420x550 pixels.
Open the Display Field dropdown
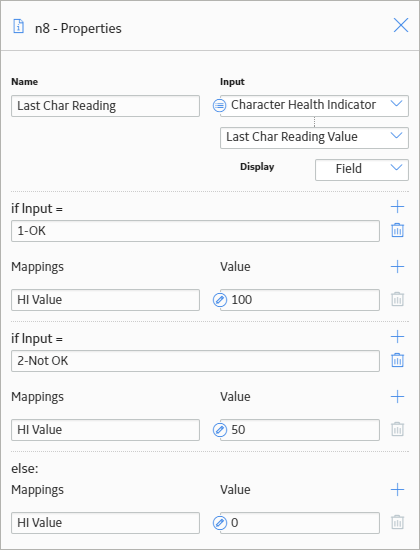pyautogui.click(x=362, y=170)
